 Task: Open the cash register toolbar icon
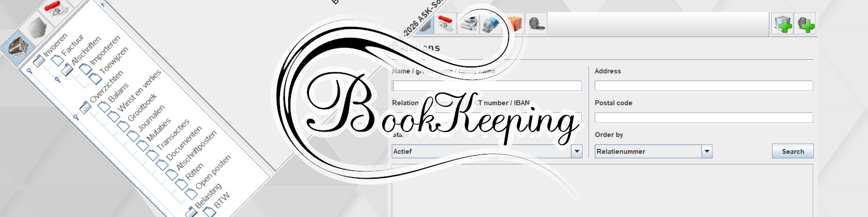tap(469, 24)
